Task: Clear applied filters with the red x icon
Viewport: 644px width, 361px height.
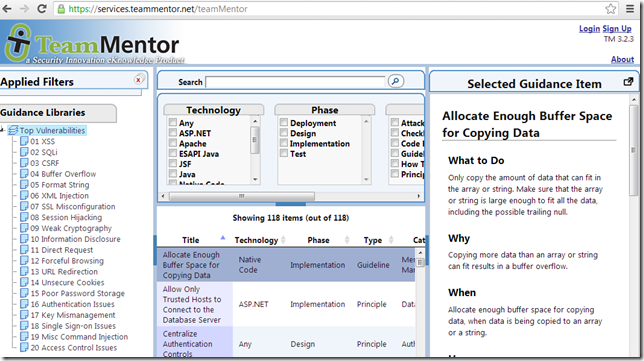Action: [138, 80]
